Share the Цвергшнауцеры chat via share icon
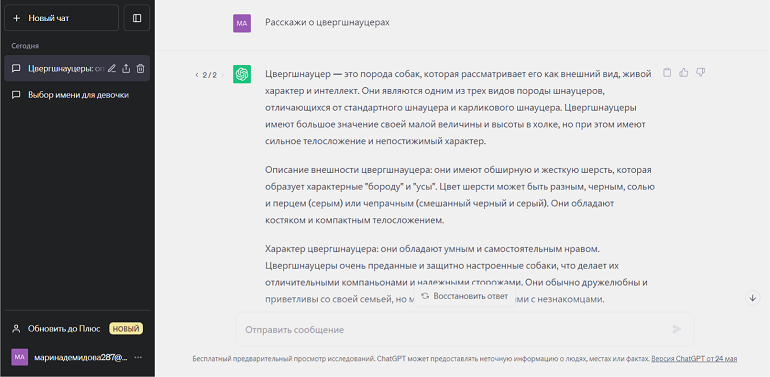Image resolution: width=770 pixels, height=377 pixels. coord(126,69)
